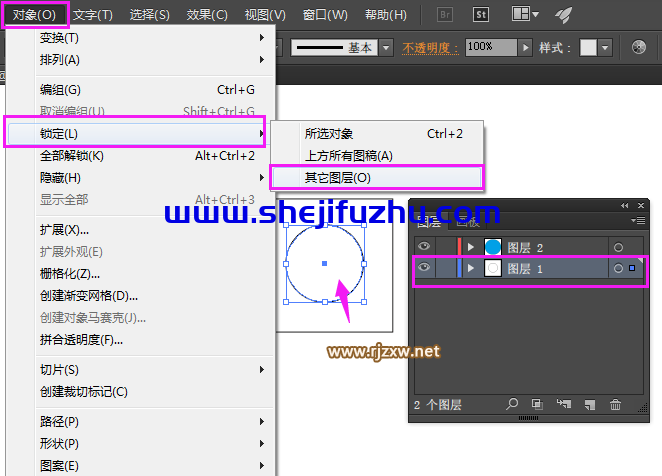
Task: Click the create new layer icon
Action: tap(589, 405)
